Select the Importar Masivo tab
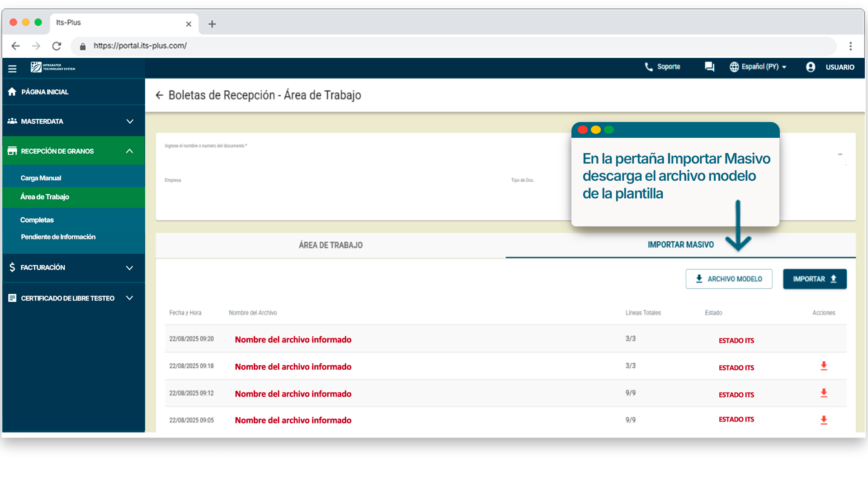This screenshot has width=868, height=488. point(680,245)
